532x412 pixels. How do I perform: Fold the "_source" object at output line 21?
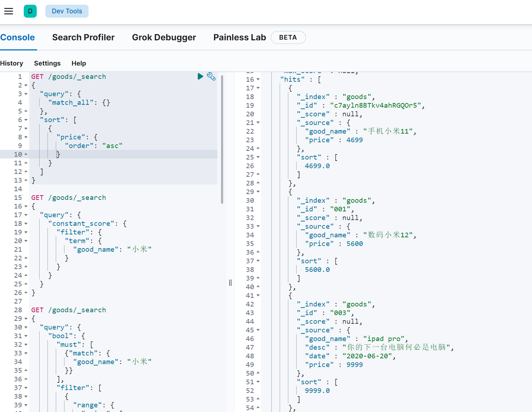point(258,123)
